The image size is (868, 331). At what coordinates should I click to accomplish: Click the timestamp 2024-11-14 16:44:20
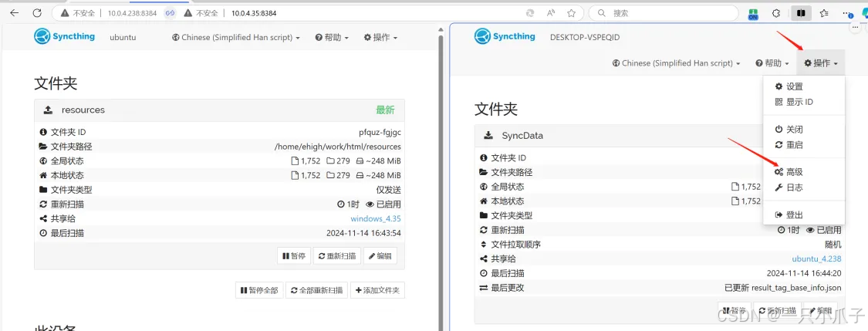pos(804,273)
